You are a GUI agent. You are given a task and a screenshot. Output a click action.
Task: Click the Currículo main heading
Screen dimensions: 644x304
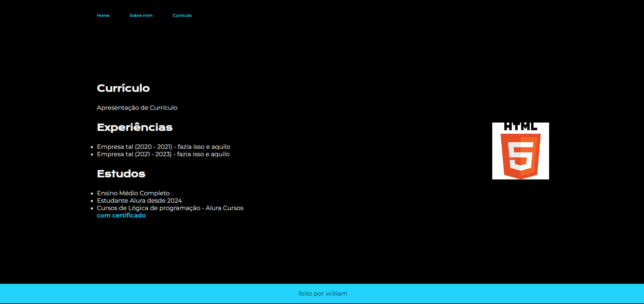click(x=123, y=88)
